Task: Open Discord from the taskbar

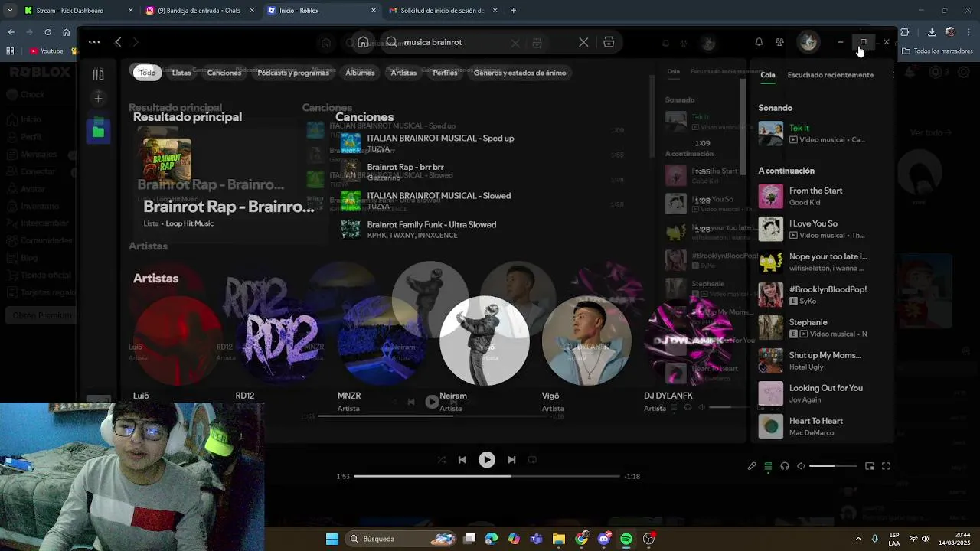Action: coord(604,539)
